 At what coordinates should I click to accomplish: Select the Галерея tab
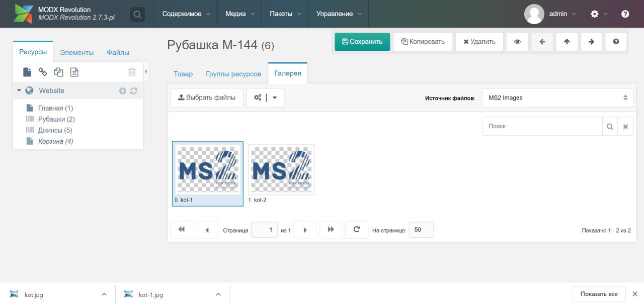tap(288, 73)
